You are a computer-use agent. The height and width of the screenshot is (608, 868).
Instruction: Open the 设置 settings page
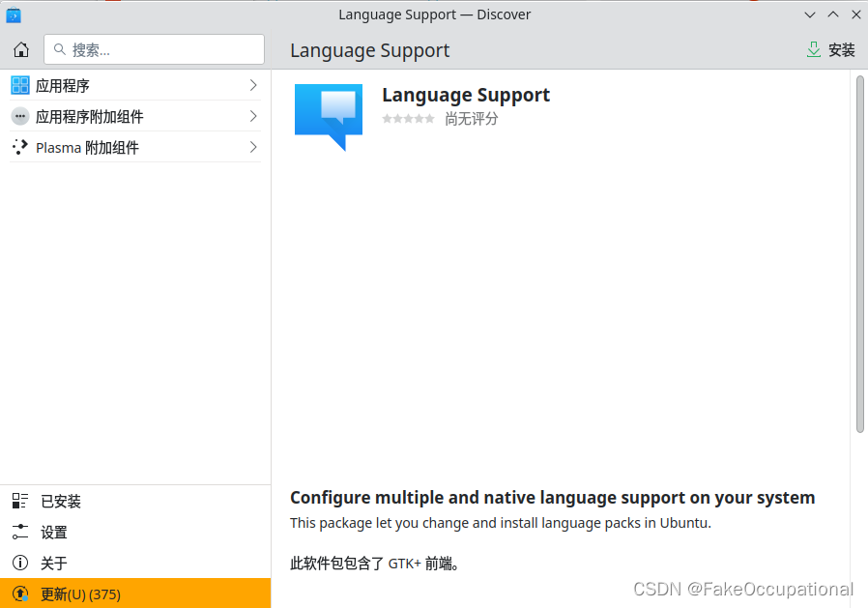point(135,533)
